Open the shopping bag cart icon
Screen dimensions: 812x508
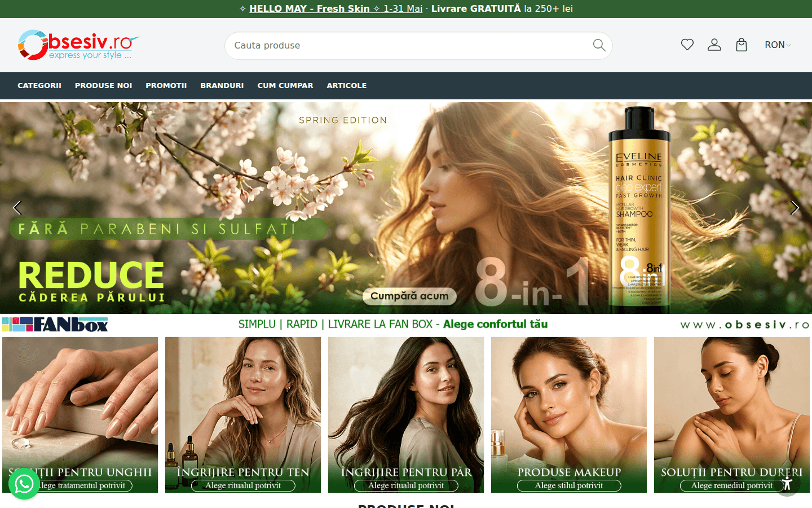741,45
